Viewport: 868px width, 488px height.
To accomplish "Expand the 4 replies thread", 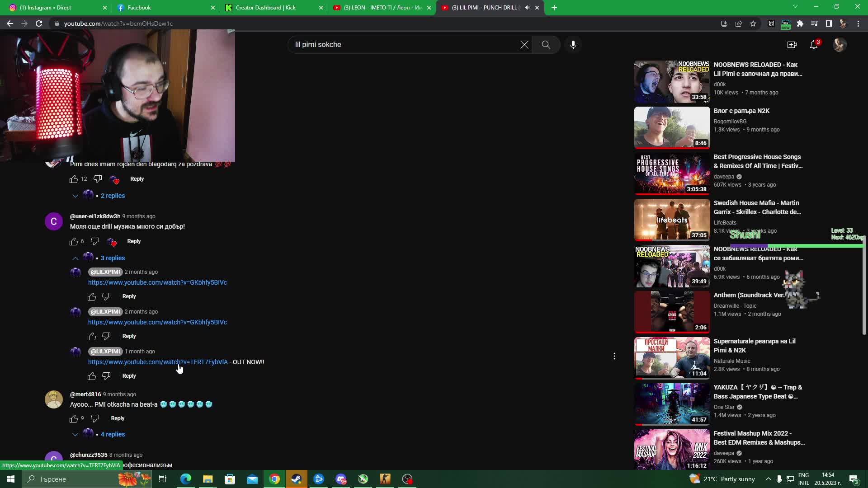I will [113, 434].
